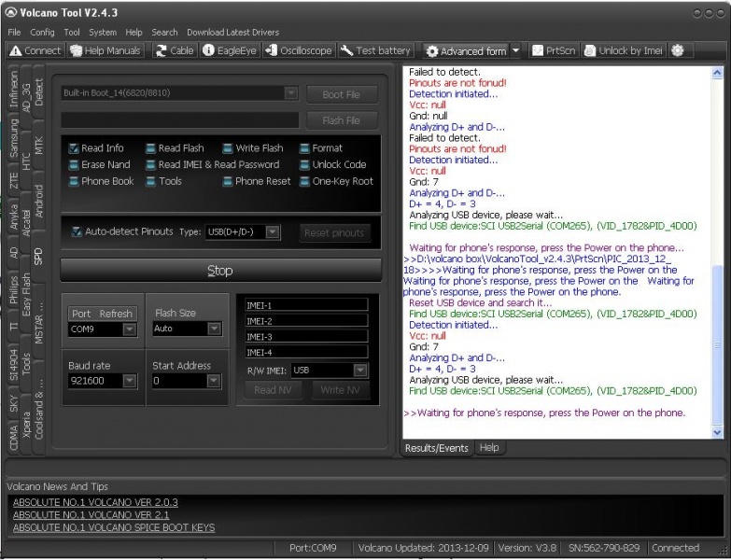Select the Erase Nand option
The image size is (731, 560).
click(x=74, y=165)
